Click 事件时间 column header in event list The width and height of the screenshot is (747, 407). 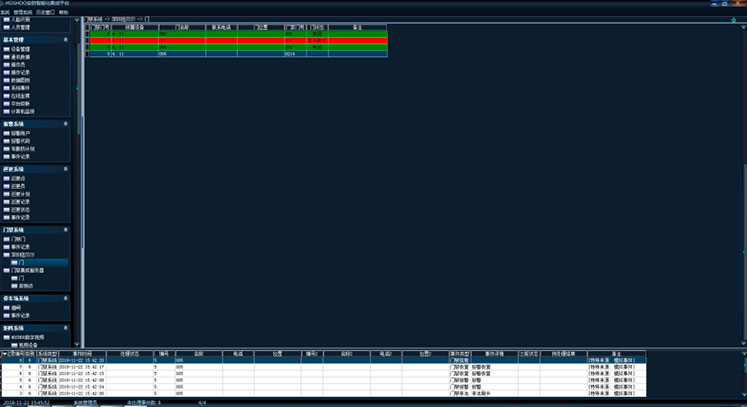pos(82,353)
